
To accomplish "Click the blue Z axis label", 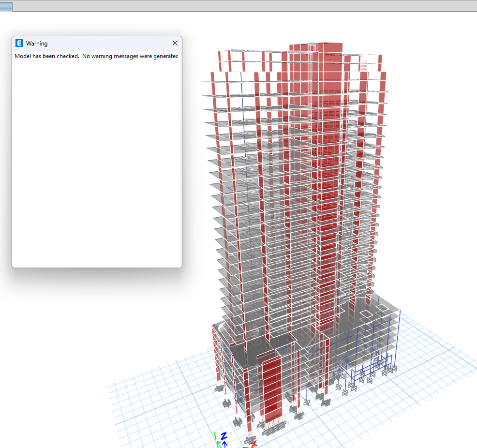I will pyautogui.click(x=224, y=436).
